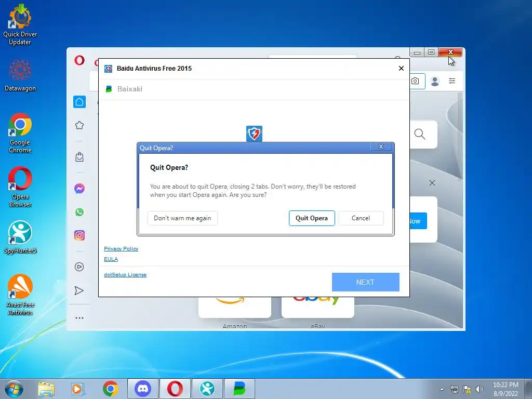
Task: Open Windows Media Player taskbar icon
Action: (x=78, y=389)
